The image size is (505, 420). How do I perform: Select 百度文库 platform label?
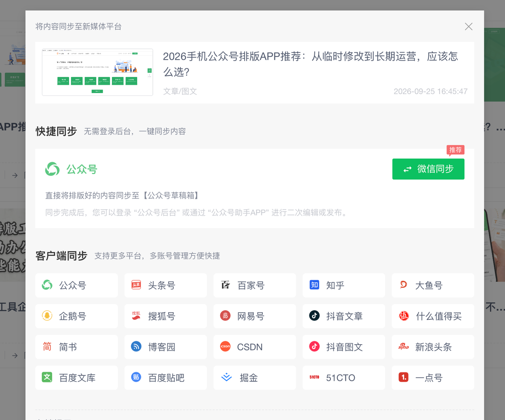coord(77,377)
